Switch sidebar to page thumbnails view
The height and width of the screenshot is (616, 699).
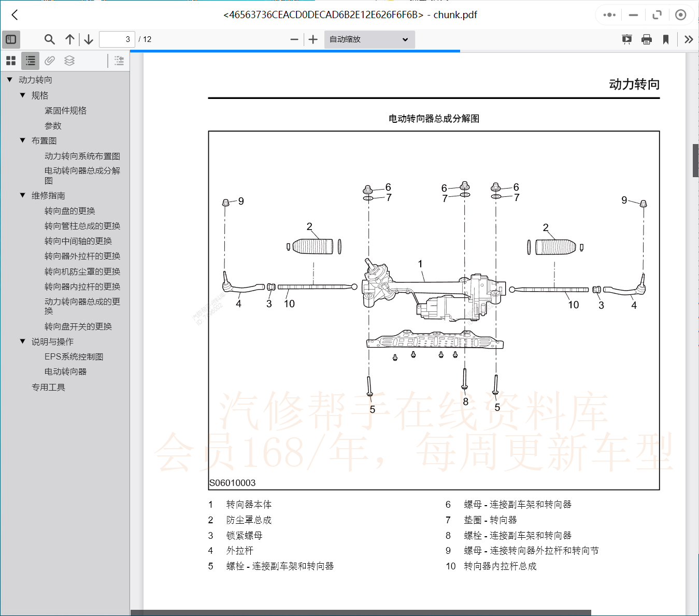[11, 61]
